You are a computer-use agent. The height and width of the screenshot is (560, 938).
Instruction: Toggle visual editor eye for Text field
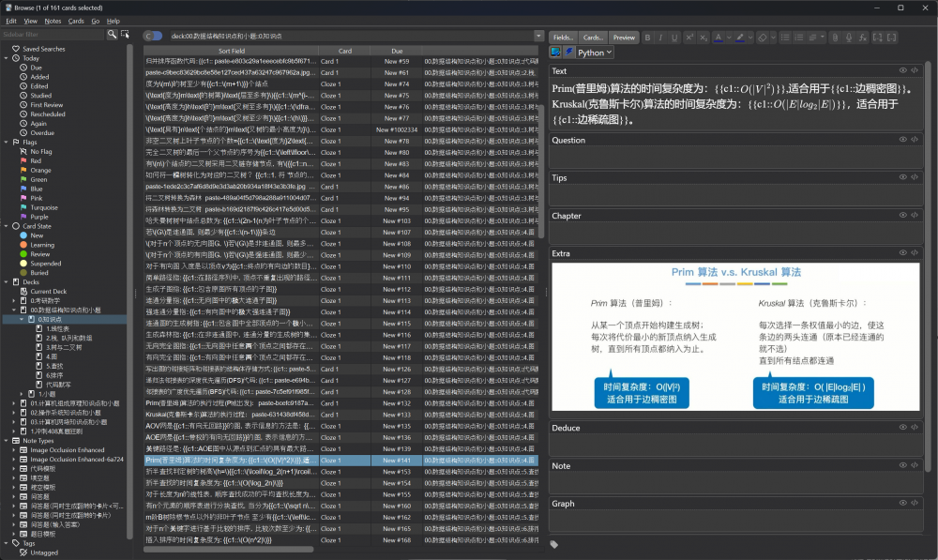pos(902,70)
